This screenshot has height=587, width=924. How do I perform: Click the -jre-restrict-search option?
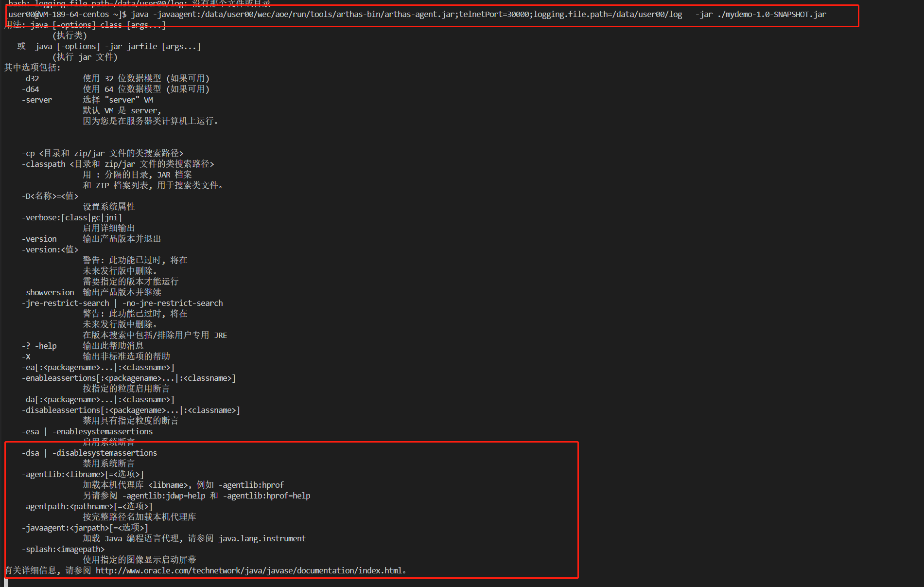click(65, 302)
